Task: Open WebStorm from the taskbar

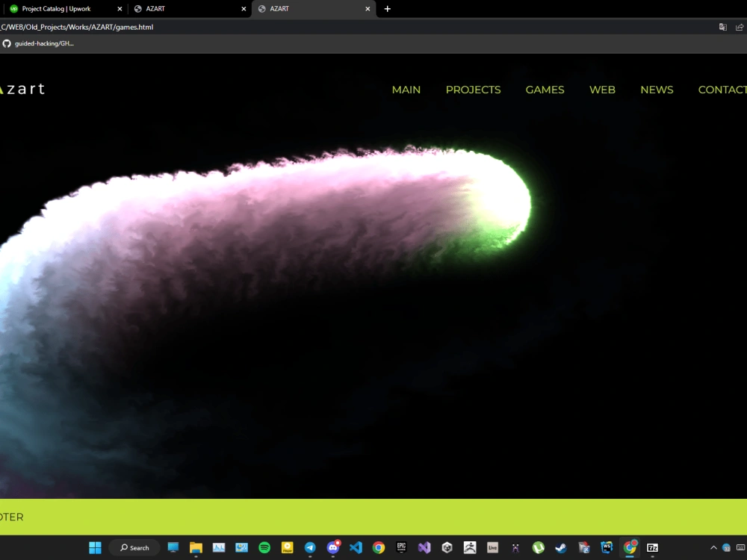Action: tap(607, 547)
